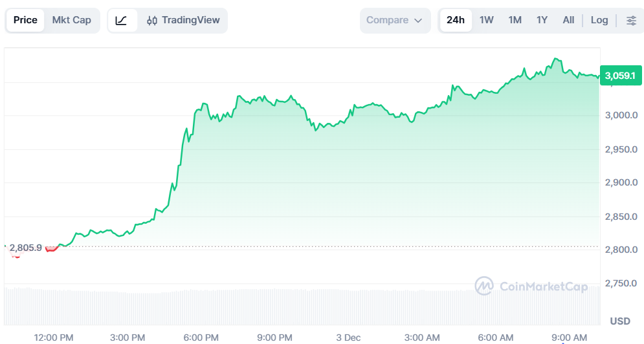644x344 pixels.
Task: Toggle the Log scale option
Action: (599, 20)
